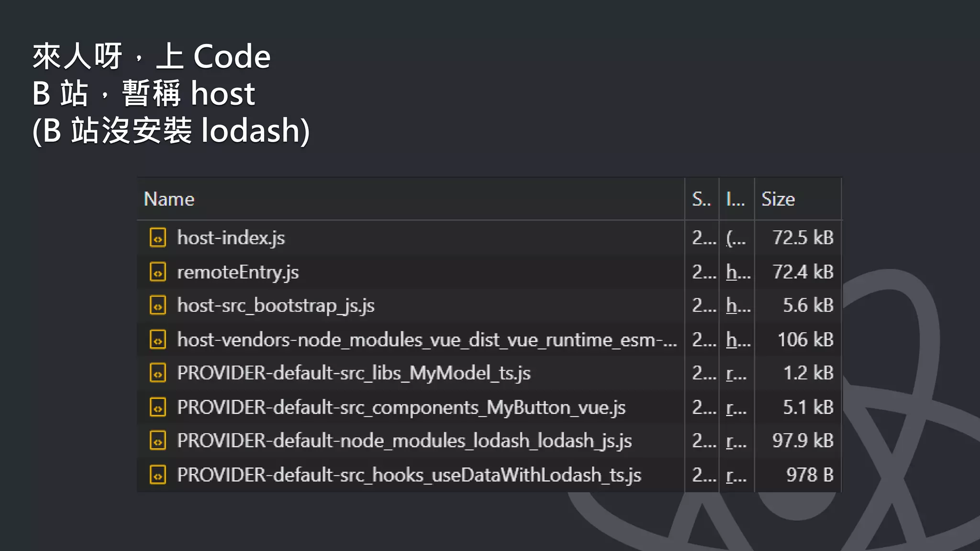The width and height of the screenshot is (980, 551).
Task: Select the PROVIDER useDataWithLodash_ts.js row name
Action: tap(409, 475)
